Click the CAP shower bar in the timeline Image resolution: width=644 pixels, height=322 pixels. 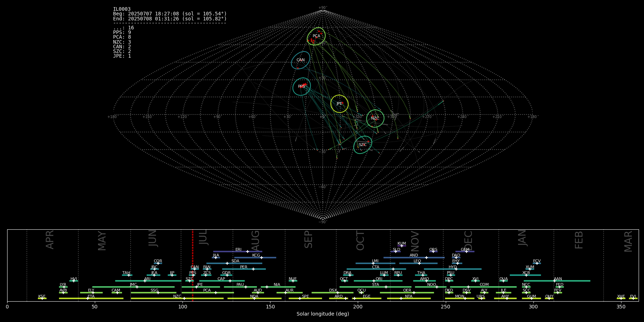[222, 281]
